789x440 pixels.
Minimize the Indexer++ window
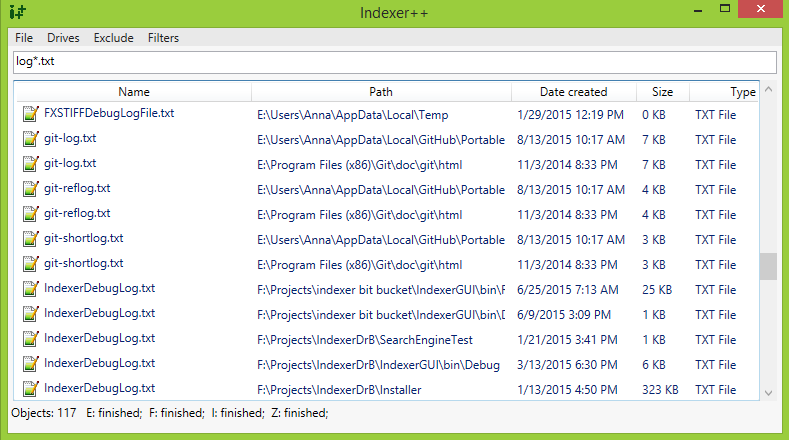697,10
